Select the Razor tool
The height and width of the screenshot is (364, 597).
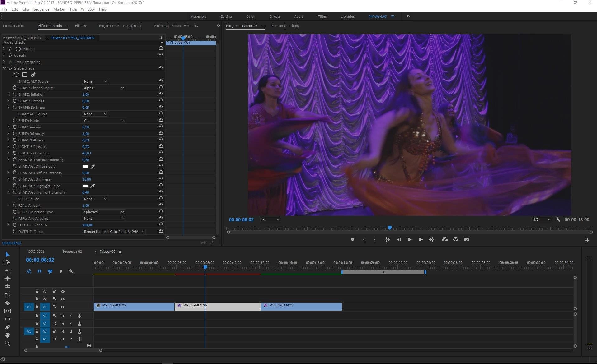[7, 303]
